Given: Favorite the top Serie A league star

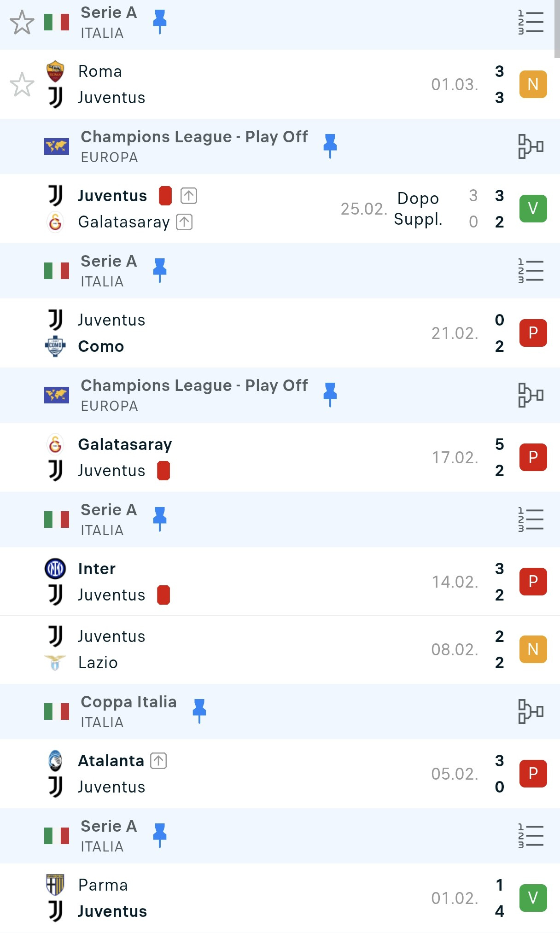Looking at the screenshot, I should coord(22,23).
